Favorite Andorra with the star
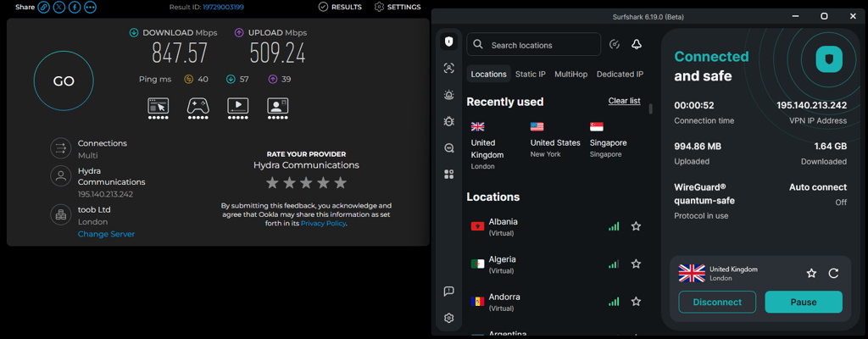Viewport: 868px width, 339px height. [636, 302]
